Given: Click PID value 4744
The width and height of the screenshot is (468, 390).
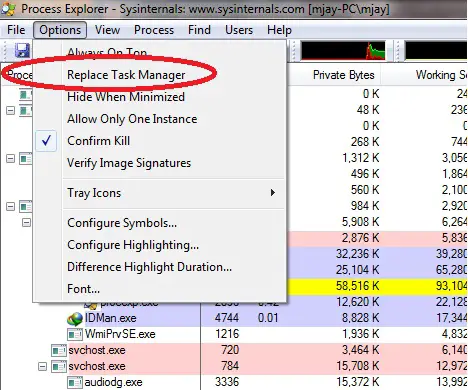Looking at the screenshot, I should 227,318.
